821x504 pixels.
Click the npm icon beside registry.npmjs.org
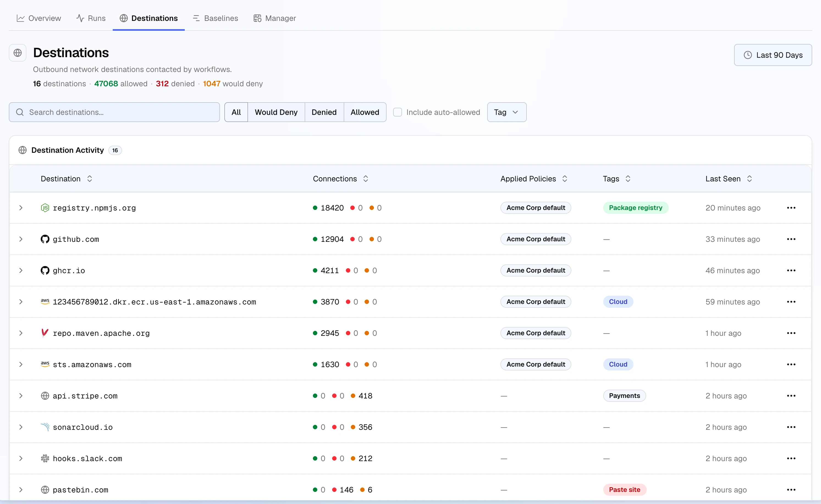tap(45, 208)
